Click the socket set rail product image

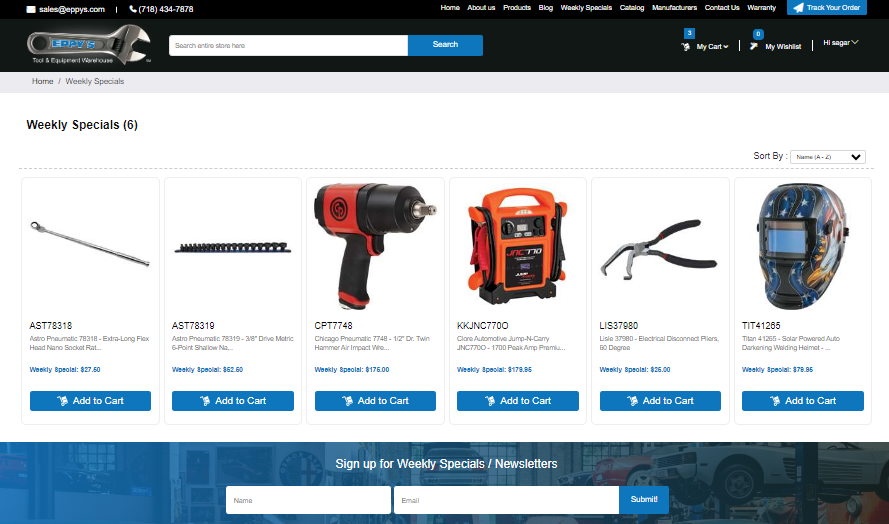232,247
